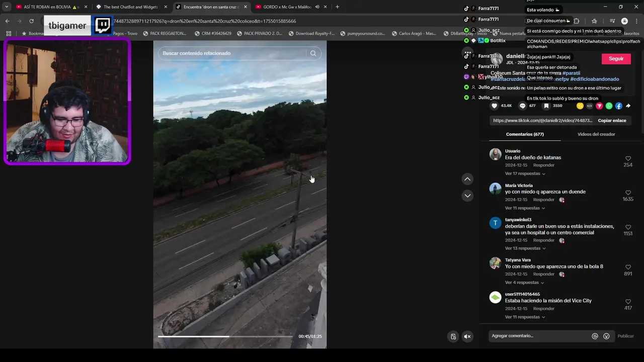Expand 'Ver 17 respuestas' under Usuario comment
The image size is (644, 362).
pyautogui.click(x=525, y=173)
